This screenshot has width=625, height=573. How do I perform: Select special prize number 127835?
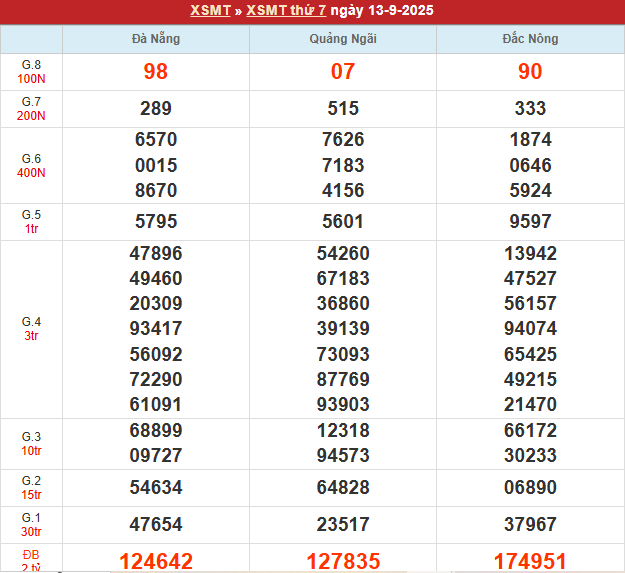[x=343, y=561]
